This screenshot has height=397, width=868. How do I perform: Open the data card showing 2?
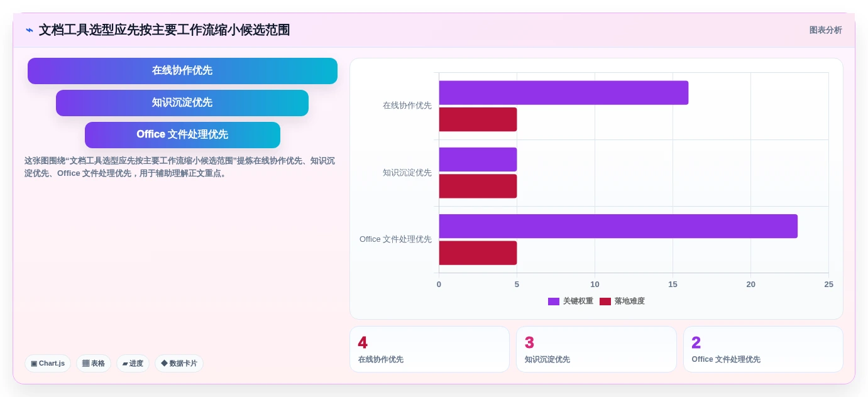pos(763,349)
